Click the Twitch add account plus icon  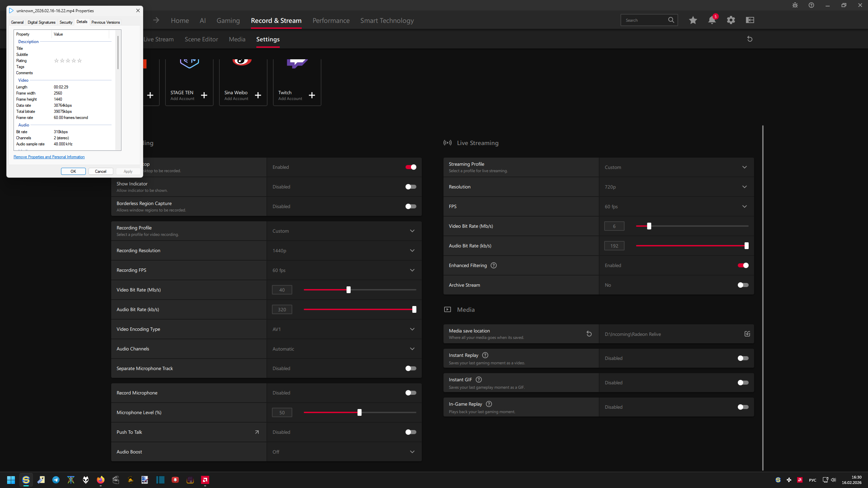pos(312,95)
